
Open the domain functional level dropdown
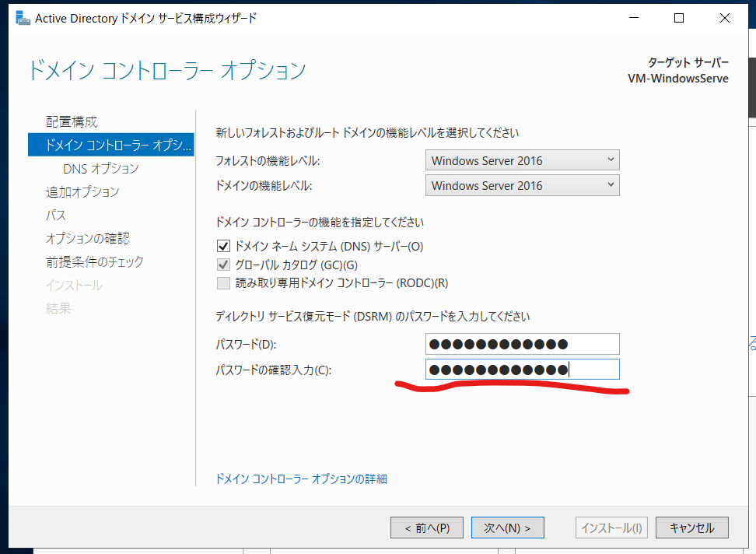coord(522,185)
